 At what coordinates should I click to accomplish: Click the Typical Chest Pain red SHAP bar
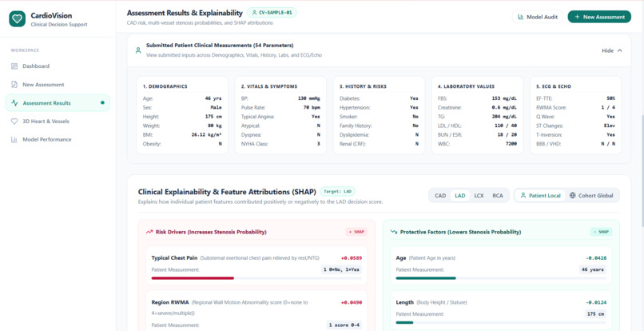click(x=193, y=278)
